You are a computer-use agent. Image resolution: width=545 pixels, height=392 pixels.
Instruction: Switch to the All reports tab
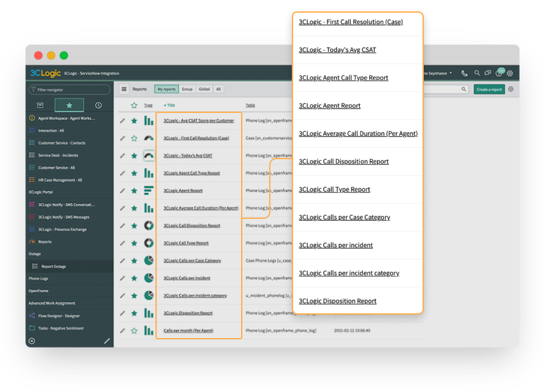pos(218,89)
